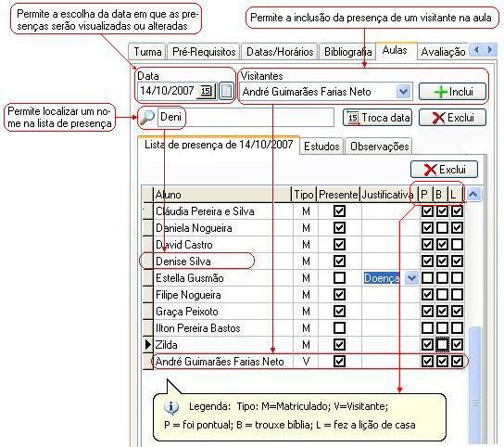Switch to the Turma tab
The height and width of the screenshot is (447, 504).
click(x=147, y=52)
